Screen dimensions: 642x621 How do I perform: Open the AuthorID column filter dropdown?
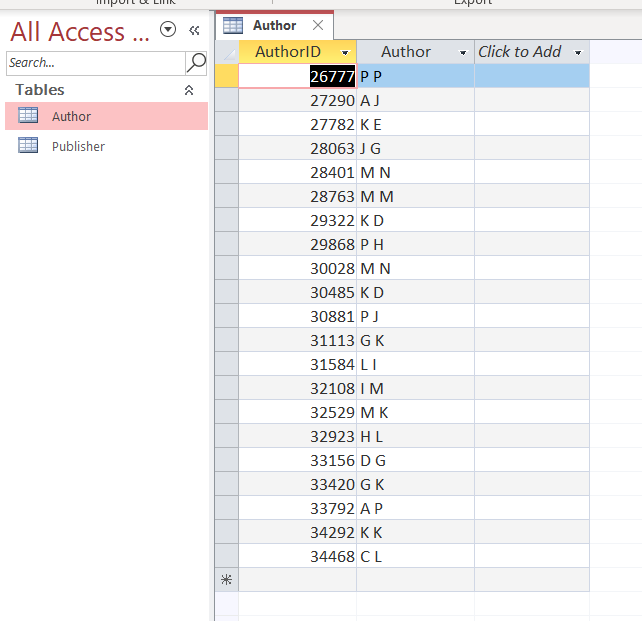pos(345,52)
